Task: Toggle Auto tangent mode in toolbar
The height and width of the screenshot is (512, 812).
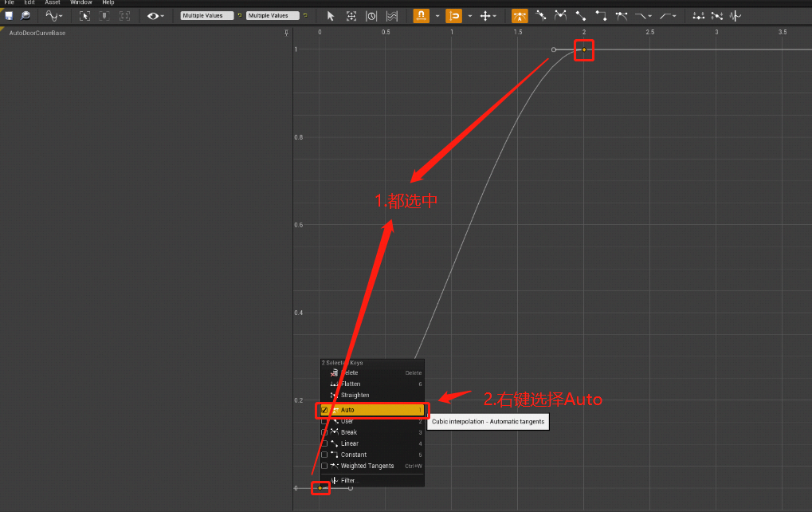Action: 520,16
